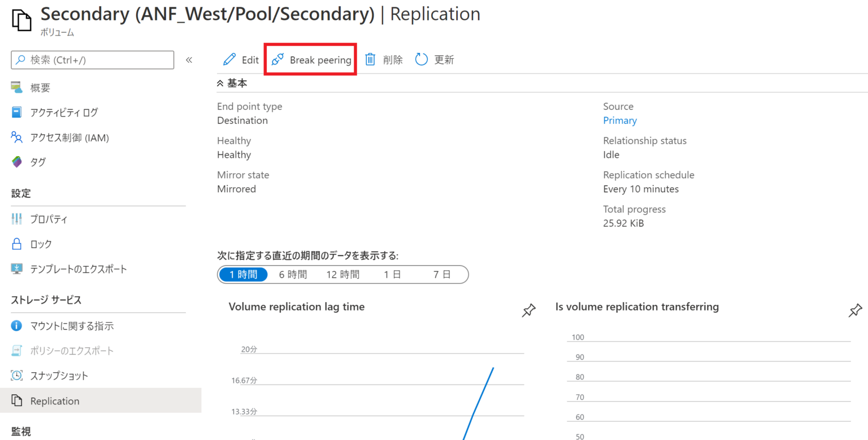Collapse the 基本 section
868x440 pixels.
[x=232, y=83]
